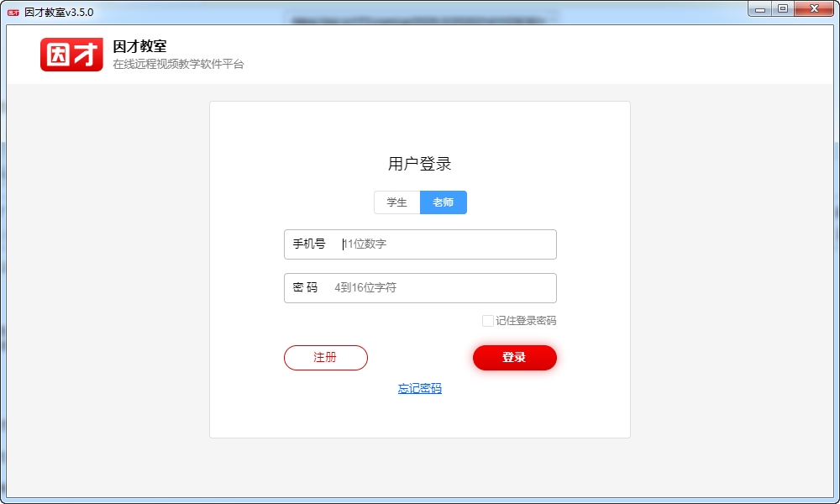Screen dimensions: 840x504
Task: Select the 学生 tab
Action: pyautogui.click(x=396, y=202)
